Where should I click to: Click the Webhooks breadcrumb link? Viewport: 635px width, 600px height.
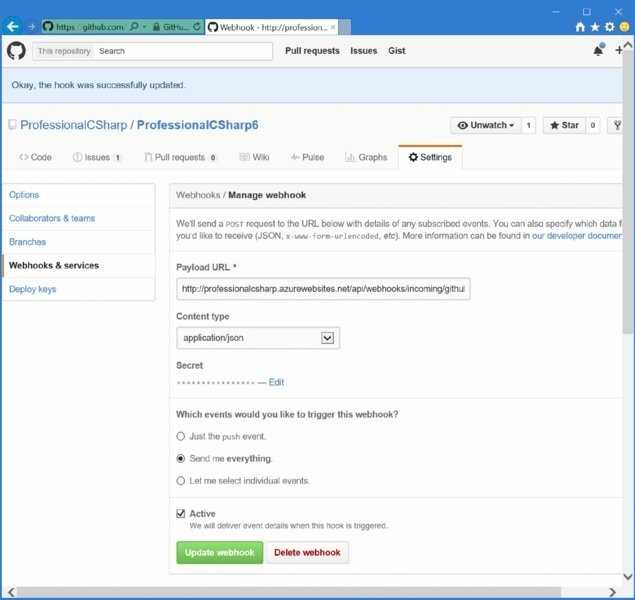coord(198,195)
